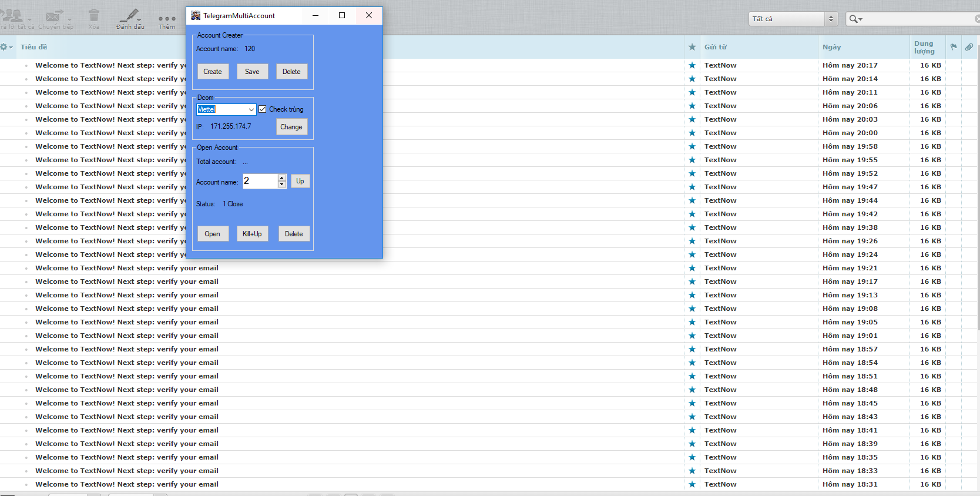This screenshot has height=496, width=980.
Task: Increase the Account name number with the up arrow
Action: coord(282,177)
